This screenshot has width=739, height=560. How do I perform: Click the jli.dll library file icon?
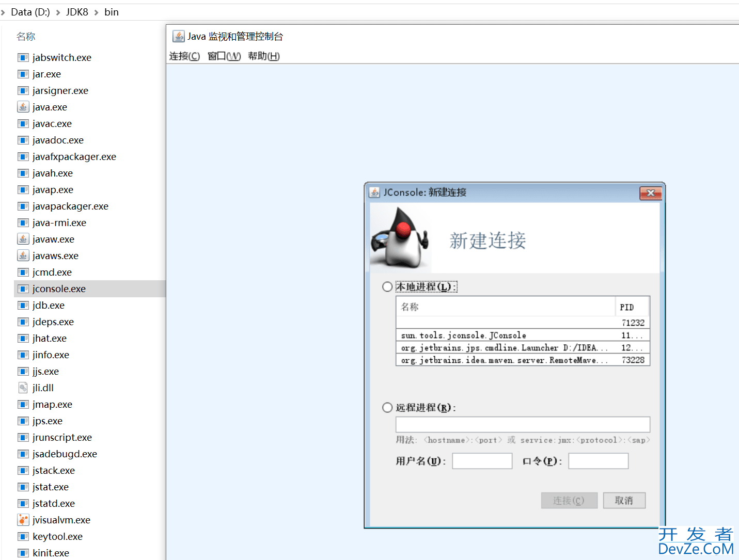pyautogui.click(x=23, y=388)
